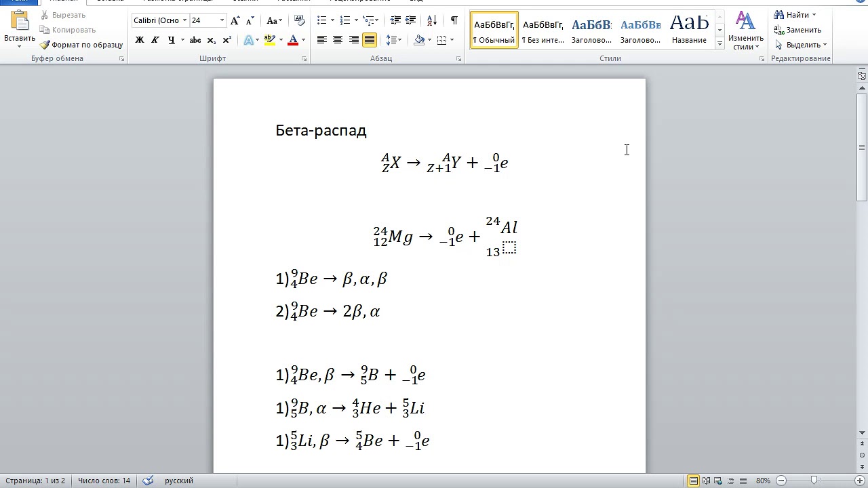Image resolution: width=868 pixels, height=488 pixels.
Task: Toggle strikethrough formatting
Action: 195,40
